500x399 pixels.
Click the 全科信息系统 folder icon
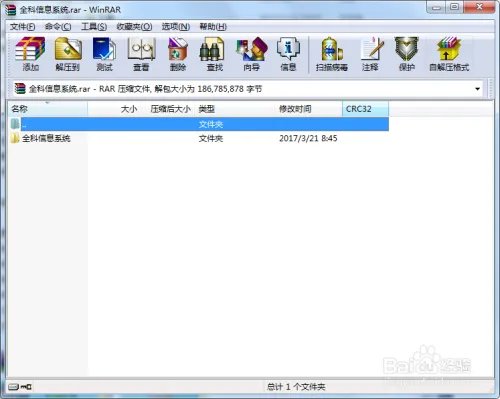(x=15, y=138)
